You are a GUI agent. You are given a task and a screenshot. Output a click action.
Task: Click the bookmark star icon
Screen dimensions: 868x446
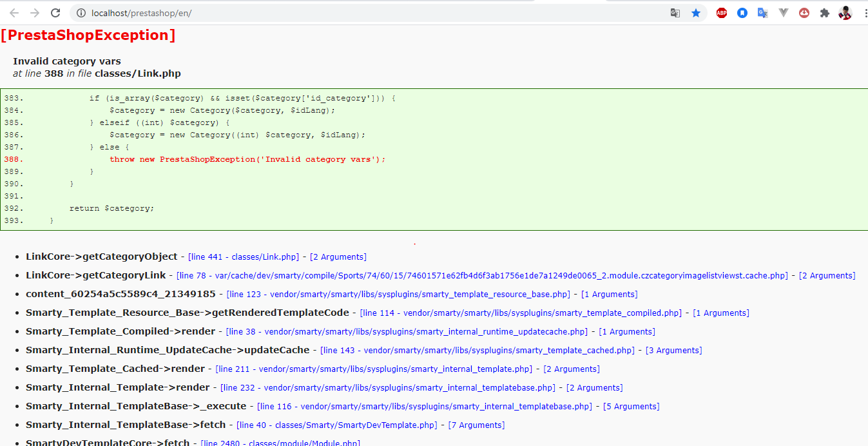(x=696, y=13)
